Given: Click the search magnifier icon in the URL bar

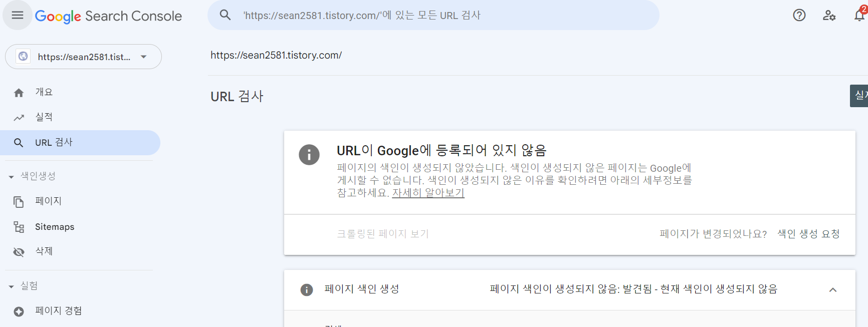Looking at the screenshot, I should [226, 15].
